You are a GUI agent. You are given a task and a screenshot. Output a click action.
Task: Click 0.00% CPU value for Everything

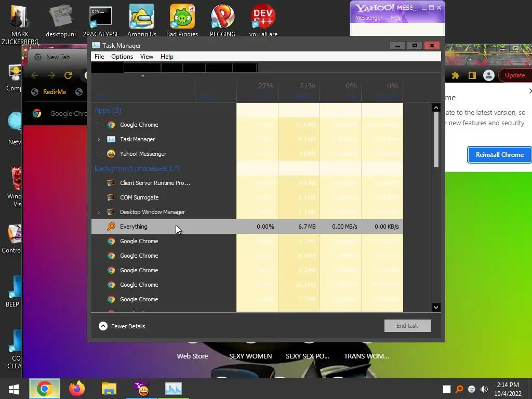pos(265,227)
